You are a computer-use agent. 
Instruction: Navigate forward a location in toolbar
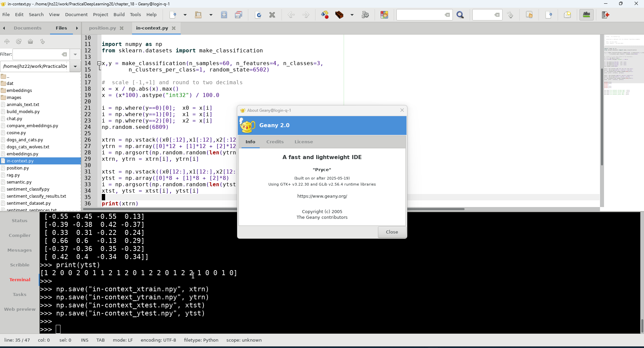pos(306,15)
